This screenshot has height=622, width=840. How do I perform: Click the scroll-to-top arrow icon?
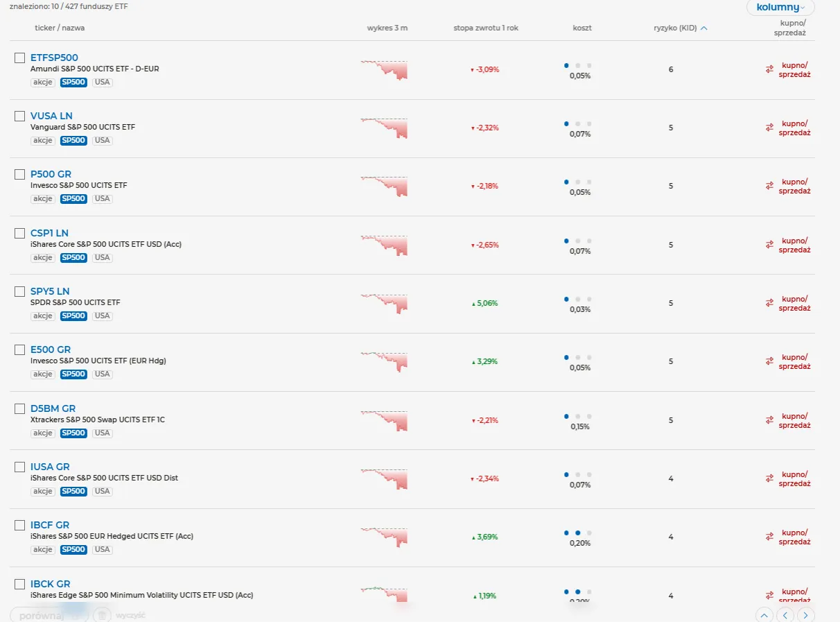(x=764, y=615)
